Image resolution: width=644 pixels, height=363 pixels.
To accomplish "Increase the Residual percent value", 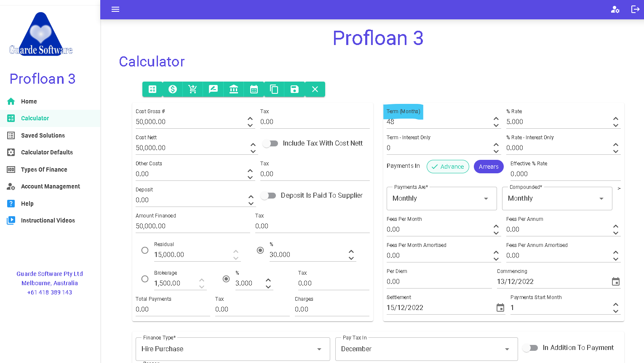I will pos(351,252).
